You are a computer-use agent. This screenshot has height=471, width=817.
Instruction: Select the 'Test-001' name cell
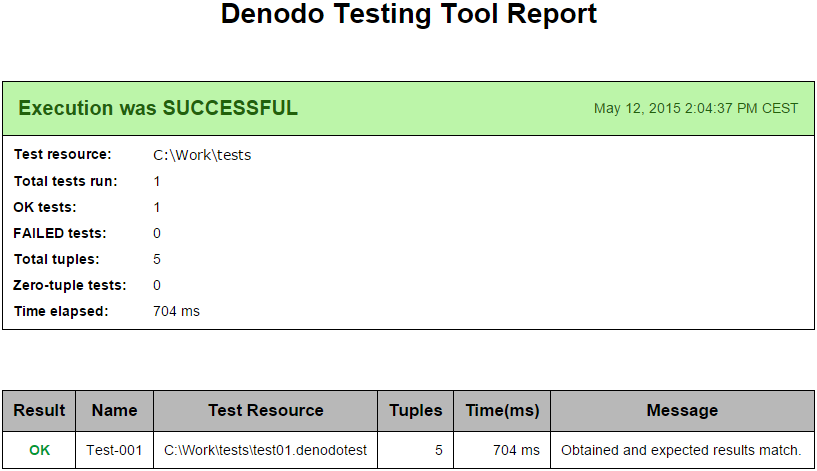[x=114, y=450]
